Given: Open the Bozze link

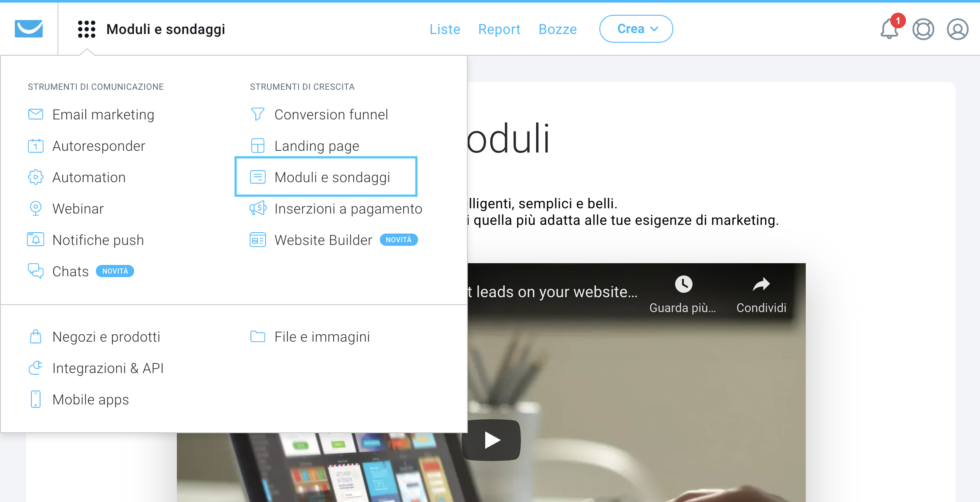Looking at the screenshot, I should click(x=558, y=29).
